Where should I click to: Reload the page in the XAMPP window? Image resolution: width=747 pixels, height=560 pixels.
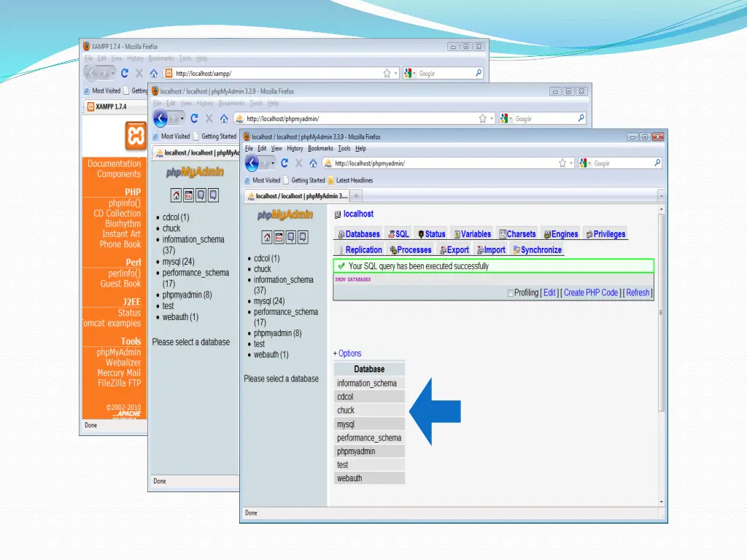pos(124,74)
